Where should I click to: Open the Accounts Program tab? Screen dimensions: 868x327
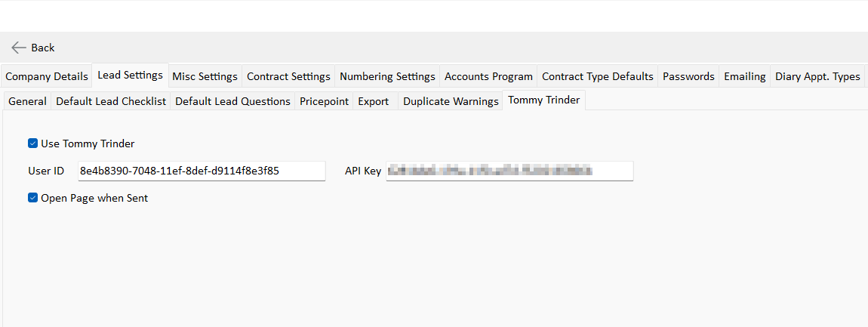[488, 76]
